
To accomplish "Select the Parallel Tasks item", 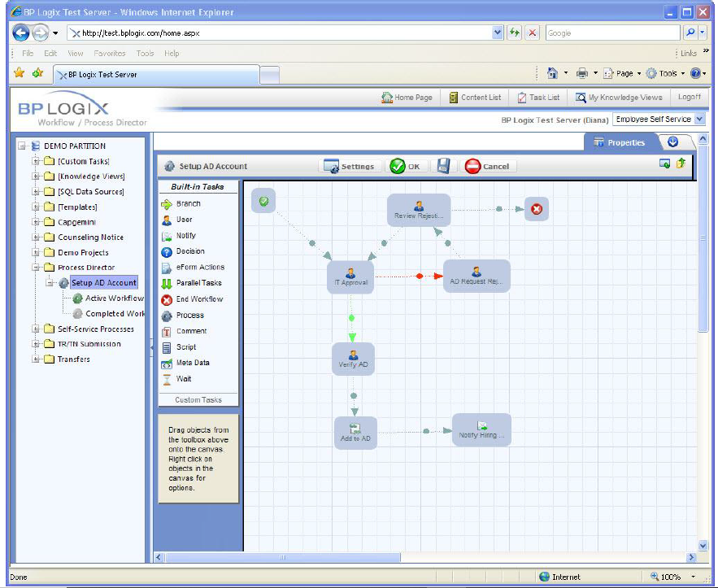I will point(192,284).
